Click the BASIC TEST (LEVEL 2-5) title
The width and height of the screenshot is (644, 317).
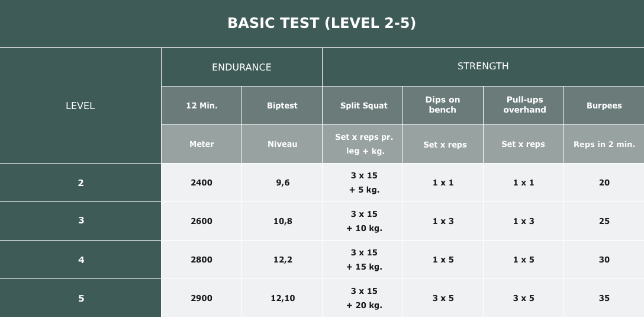pos(321,23)
